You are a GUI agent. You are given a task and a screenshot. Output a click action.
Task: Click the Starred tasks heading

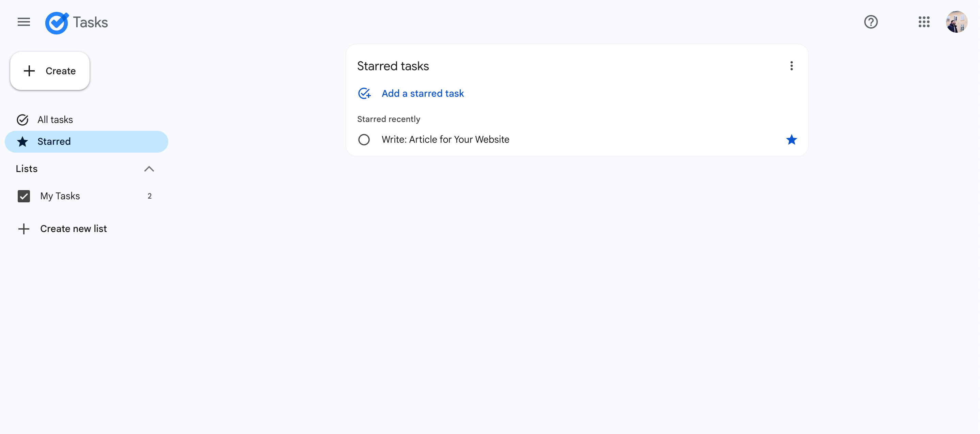pyautogui.click(x=393, y=65)
